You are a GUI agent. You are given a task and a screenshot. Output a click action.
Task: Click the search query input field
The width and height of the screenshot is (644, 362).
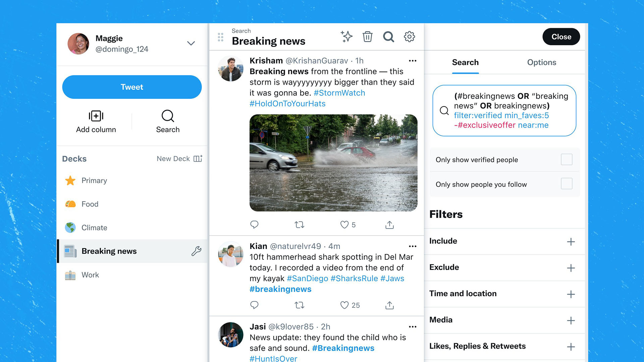[504, 111]
